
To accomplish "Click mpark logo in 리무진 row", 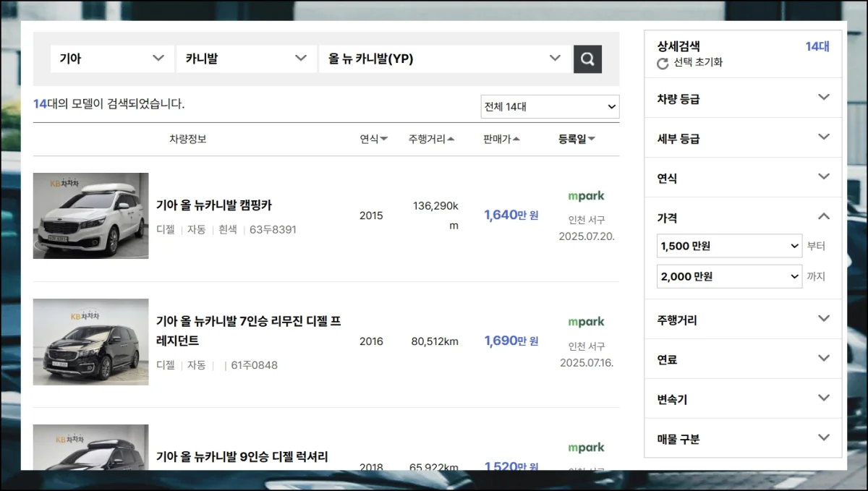I will (586, 322).
